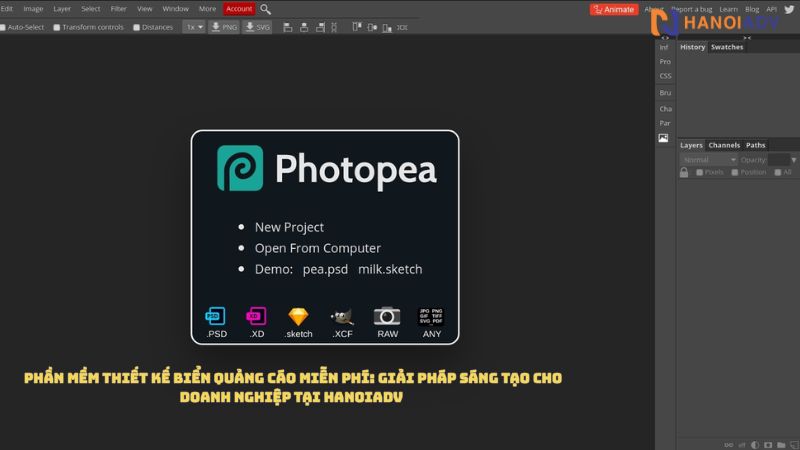Open the Image menu
This screenshot has height=450, width=800.
point(33,9)
